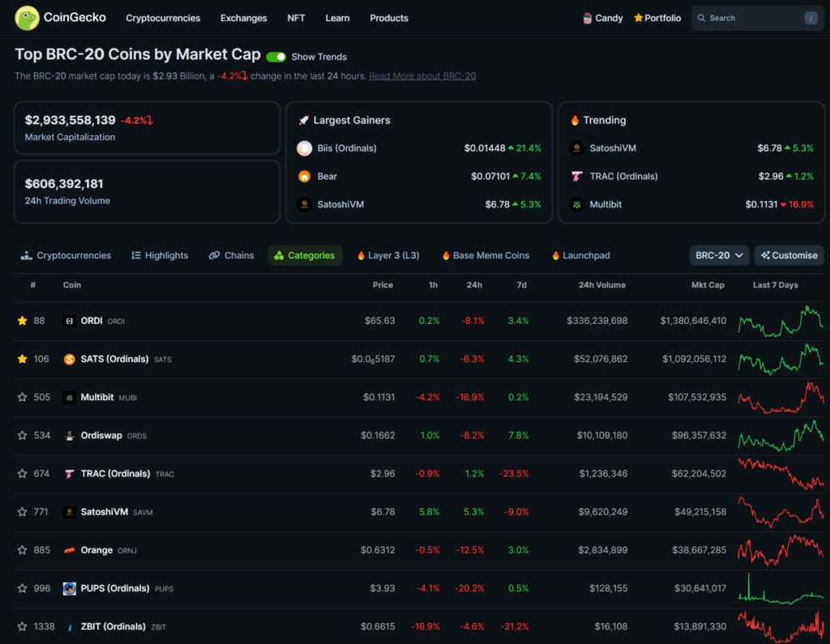Click Orange price $0.6312
Viewport: 830px width, 644px height.
(378, 550)
